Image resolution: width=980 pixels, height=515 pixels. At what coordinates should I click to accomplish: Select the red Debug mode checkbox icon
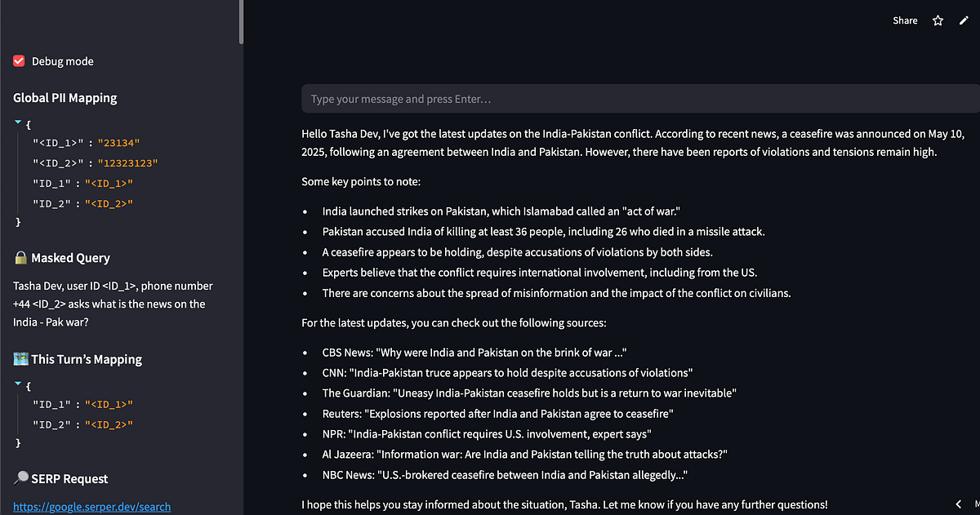click(x=18, y=60)
